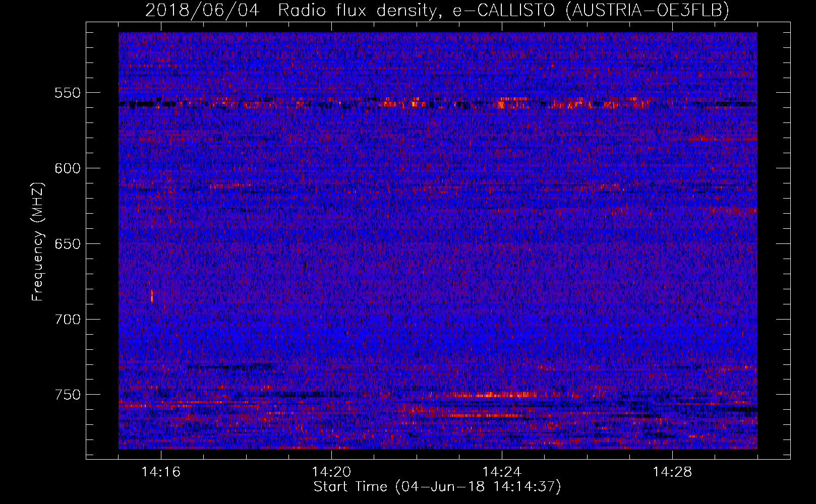816x504 pixels.
Task: Click the 650 frequency tick label
Action: [x=68, y=244]
